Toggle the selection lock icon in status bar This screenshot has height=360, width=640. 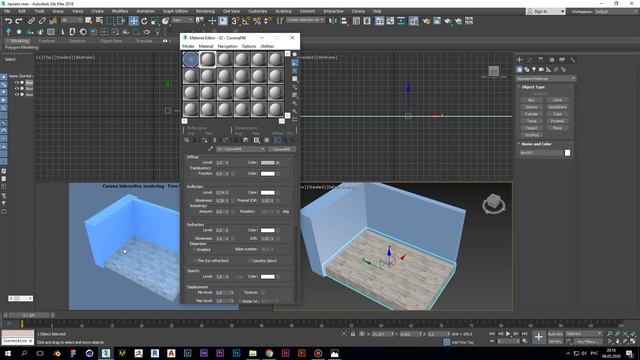(x=353, y=334)
